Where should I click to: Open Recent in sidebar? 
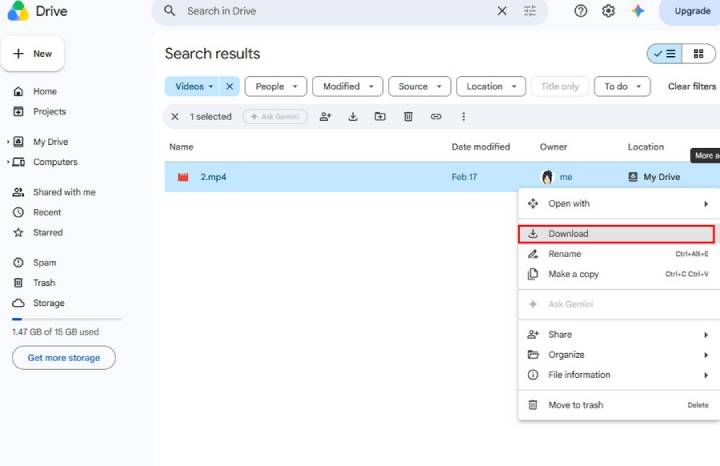point(47,213)
